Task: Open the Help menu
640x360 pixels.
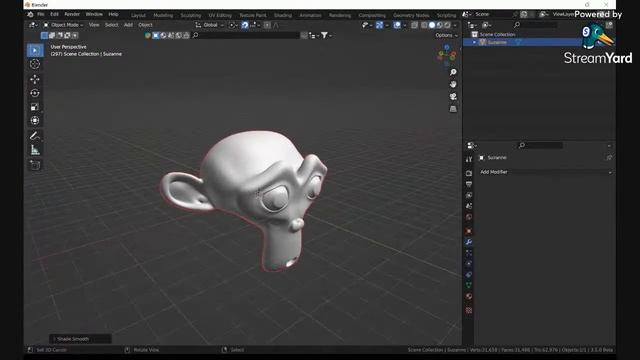Action: coord(113,14)
